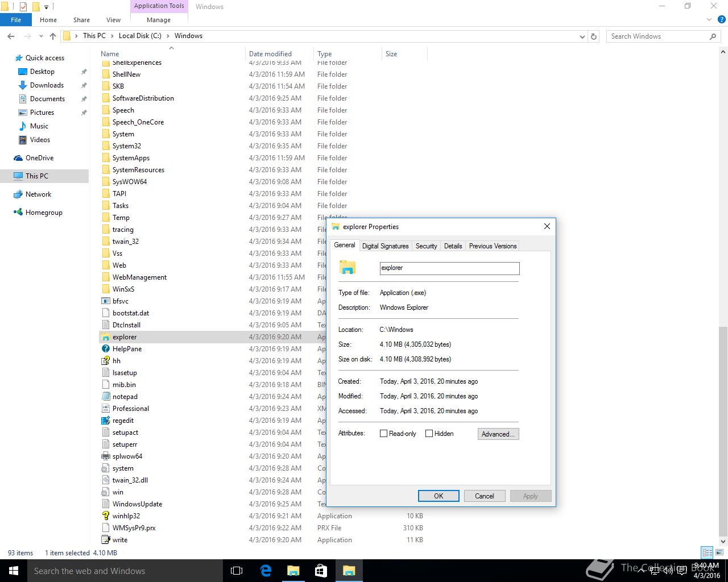Open the Videos library icon
Screen dimensions: 728x582
point(23,140)
